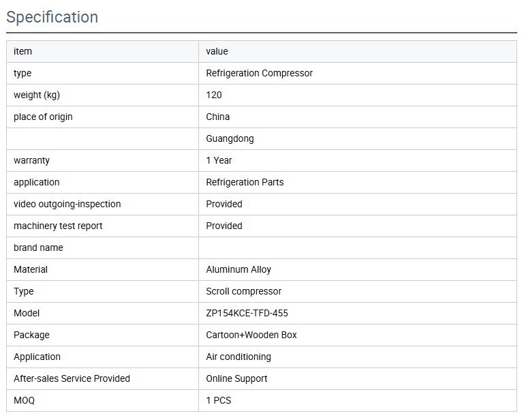Viewport: 524px width, 420px height.
Task: Click the 'Refrigeration Parts' application value
Action: [245, 182]
